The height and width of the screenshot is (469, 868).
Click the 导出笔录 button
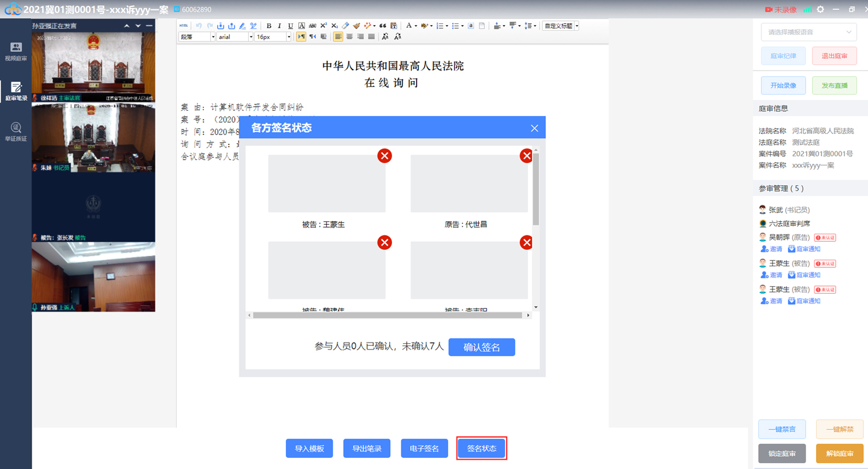[x=366, y=449]
